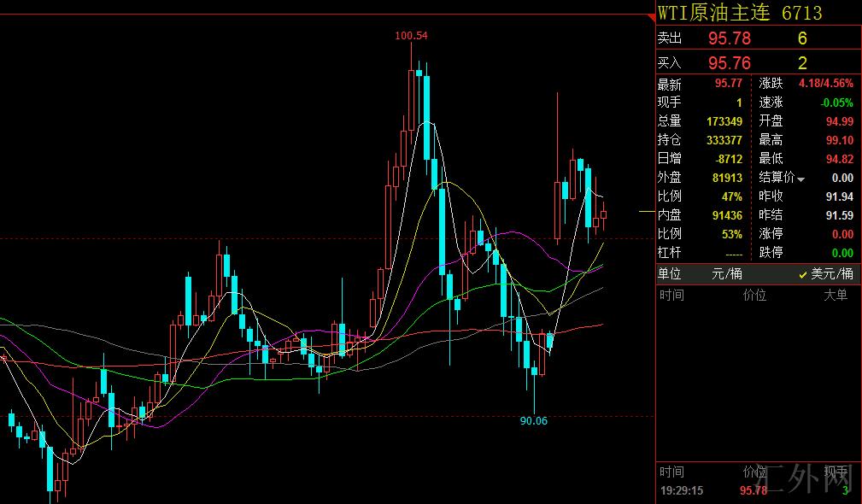This screenshot has width=862, height=504.
Task: Select the 大单 column header
Action: tap(836, 296)
